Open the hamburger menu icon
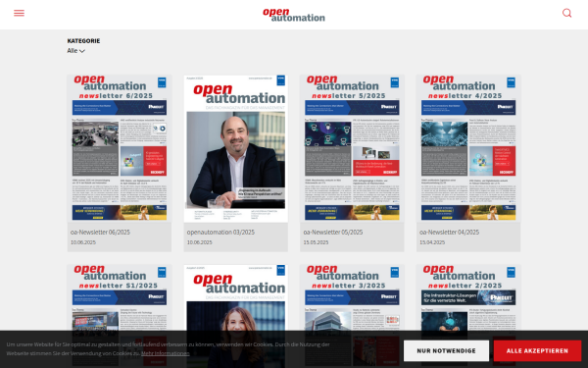The image size is (588, 368). pyautogui.click(x=20, y=13)
